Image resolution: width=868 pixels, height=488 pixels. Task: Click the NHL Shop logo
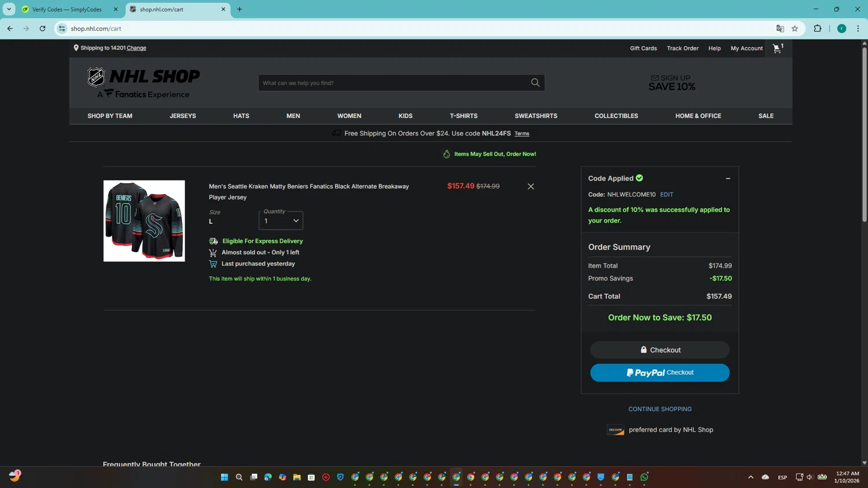[x=144, y=83]
